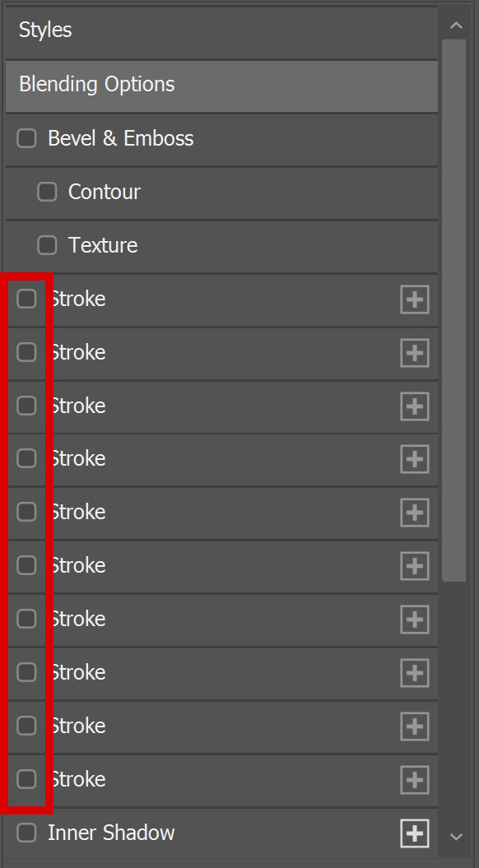Add an instance of Inner Shadow via plus icon
The image size is (479, 868).
pos(414,833)
